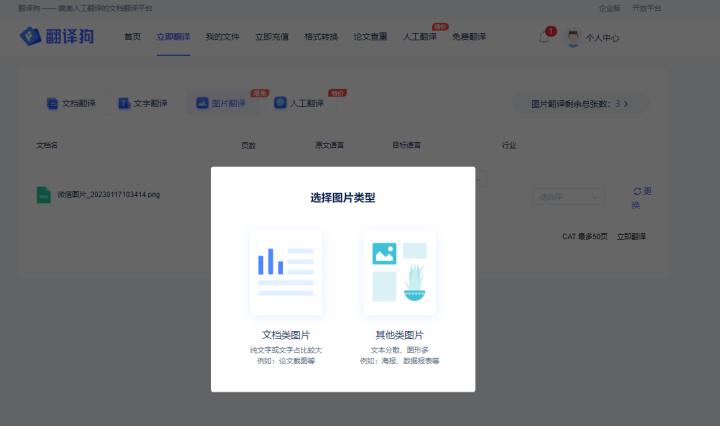This screenshot has height=426, width=720.
Task: Click the green PNG file icon
Action: point(44,195)
